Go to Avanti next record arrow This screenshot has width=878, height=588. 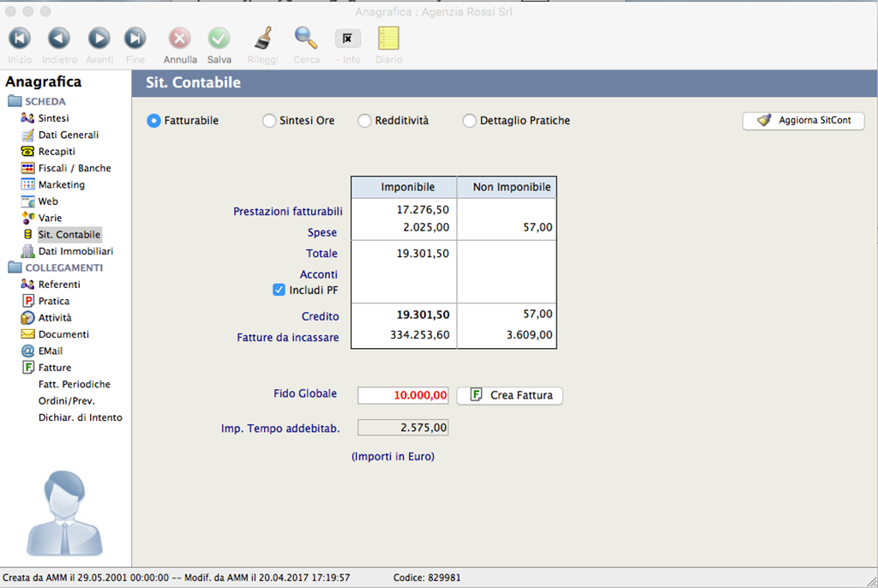click(x=99, y=38)
